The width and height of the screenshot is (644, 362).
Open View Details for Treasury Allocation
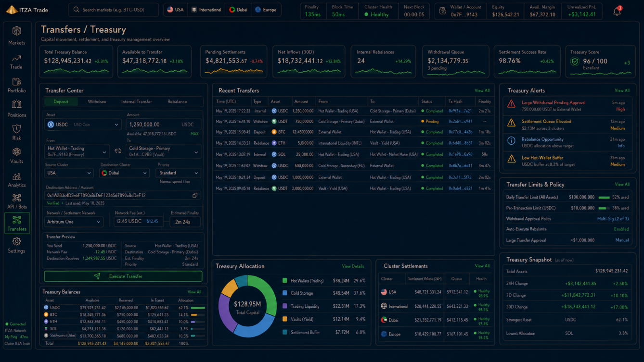pos(353,266)
